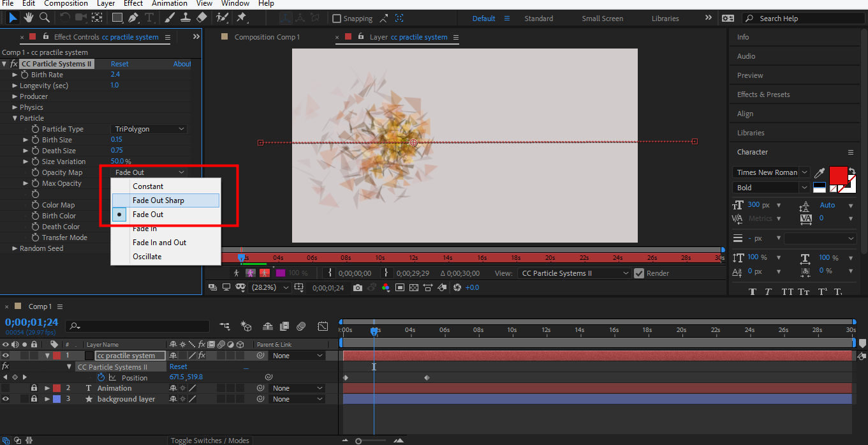The image size is (868, 445).
Task: Click the red fill color swatch
Action: 837,174
